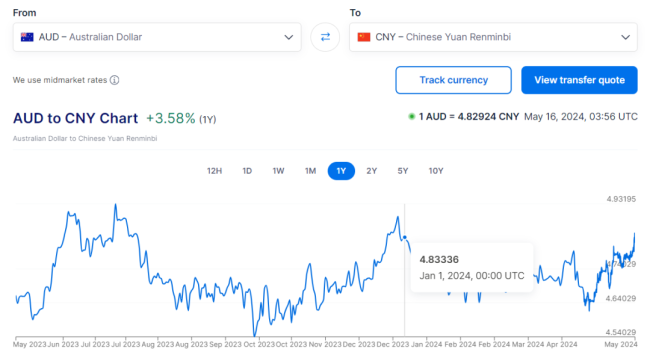Switch chart to 1M range
The image size is (650, 364).
pos(310,171)
